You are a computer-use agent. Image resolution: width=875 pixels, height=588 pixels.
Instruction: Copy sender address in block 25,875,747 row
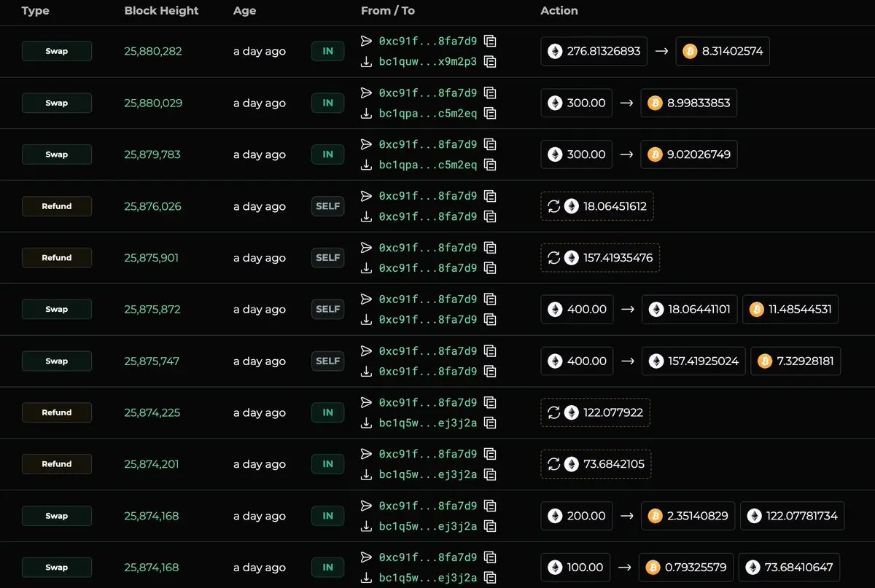point(490,350)
